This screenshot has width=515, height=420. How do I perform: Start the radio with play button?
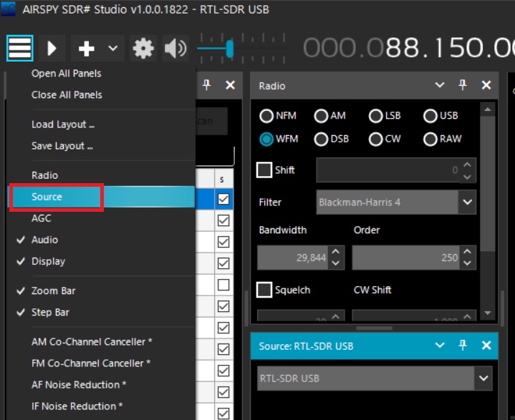tap(52, 48)
